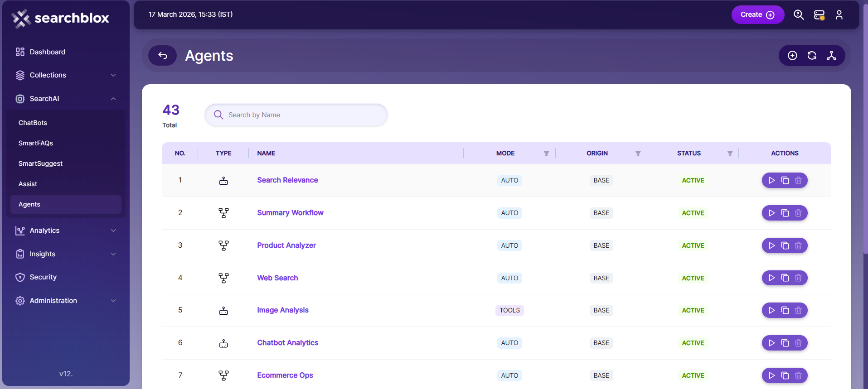Viewport: 868px width, 389px height.
Task: Copy the Chatbot Analytics agent
Action: tap(785, 343)
